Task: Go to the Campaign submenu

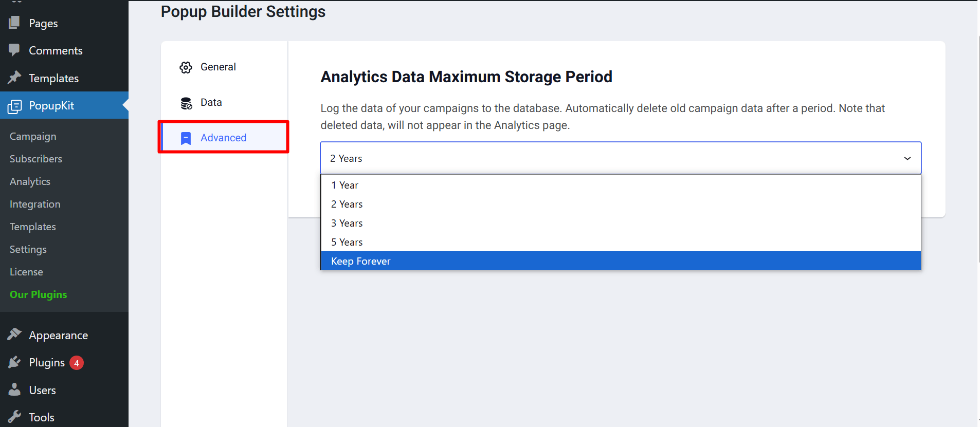Action: point(33,136)
